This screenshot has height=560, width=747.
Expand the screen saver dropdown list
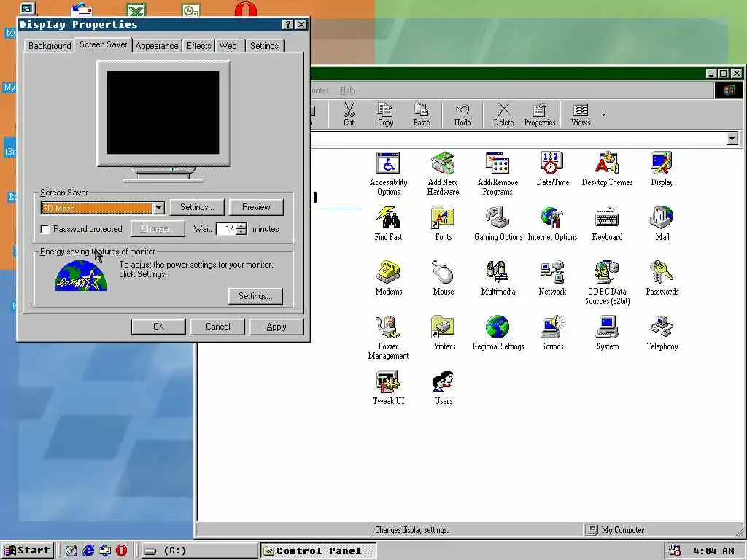pyautogui.click(x=158, y=208)
